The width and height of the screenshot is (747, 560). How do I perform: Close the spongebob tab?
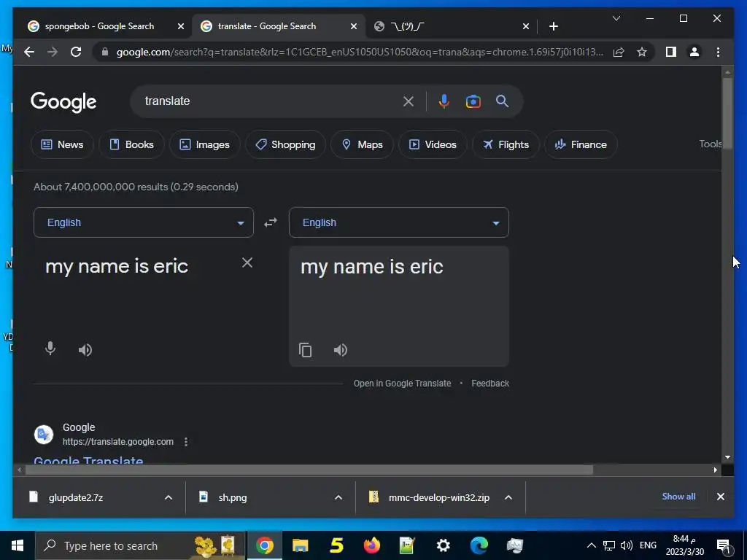click(181, 27)
